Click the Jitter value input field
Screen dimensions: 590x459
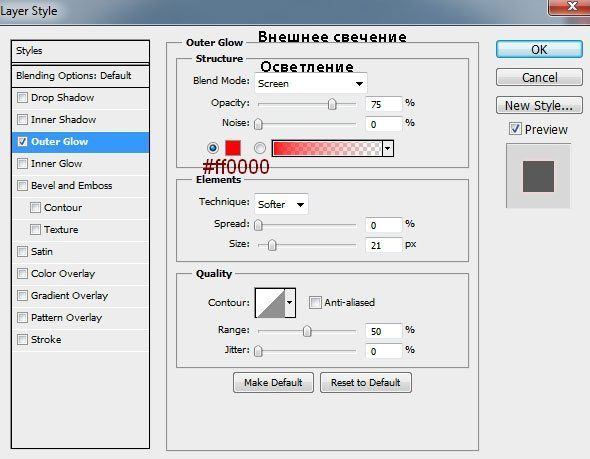[x=383, y=351]
